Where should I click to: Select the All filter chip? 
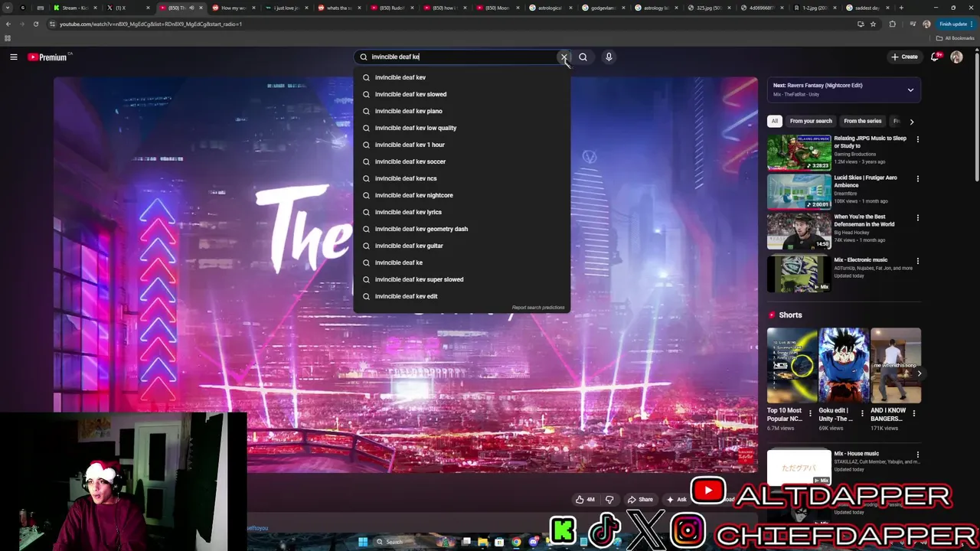774,121
